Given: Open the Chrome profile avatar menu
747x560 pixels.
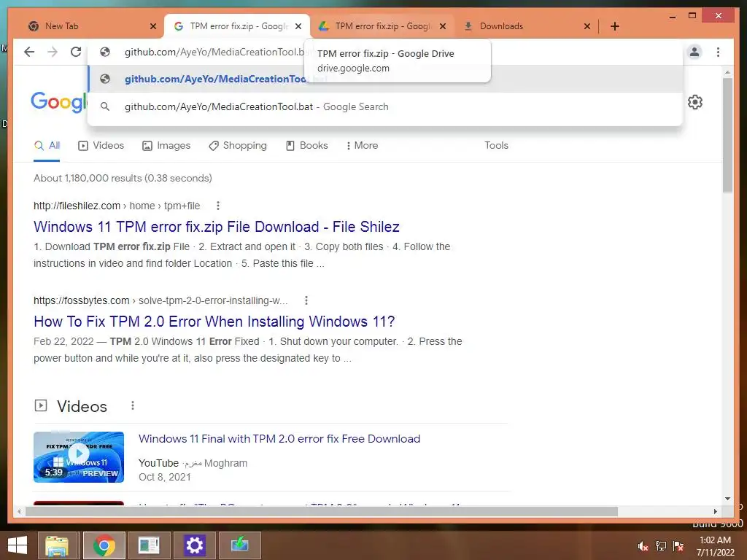Looking at the screenshot, I should point(694,52).
